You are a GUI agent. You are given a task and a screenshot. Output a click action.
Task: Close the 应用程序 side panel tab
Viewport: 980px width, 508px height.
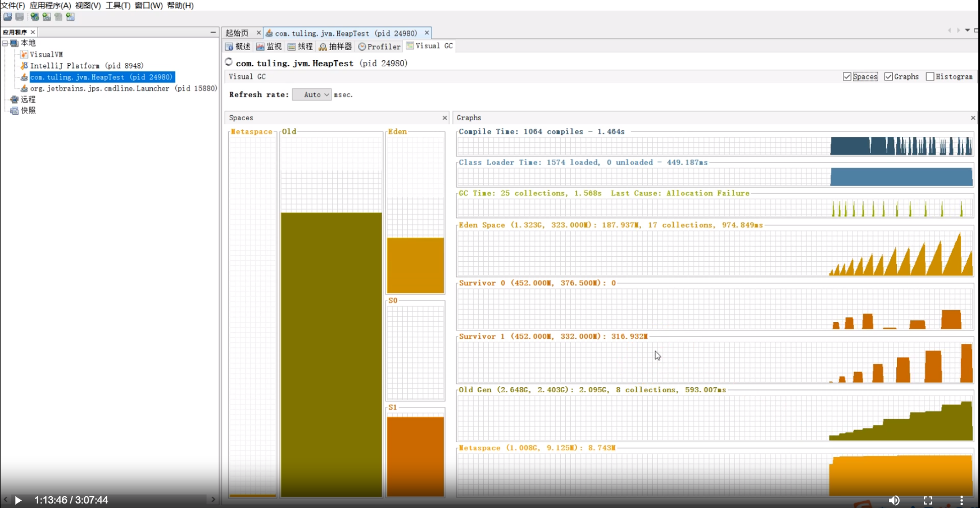coord(33,32)
